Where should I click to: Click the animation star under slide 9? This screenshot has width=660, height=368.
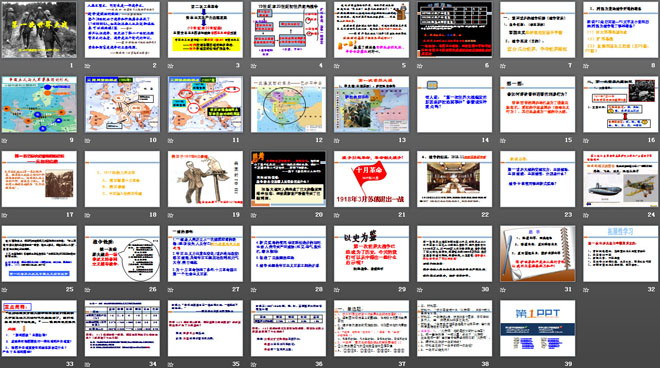(4, 140)
